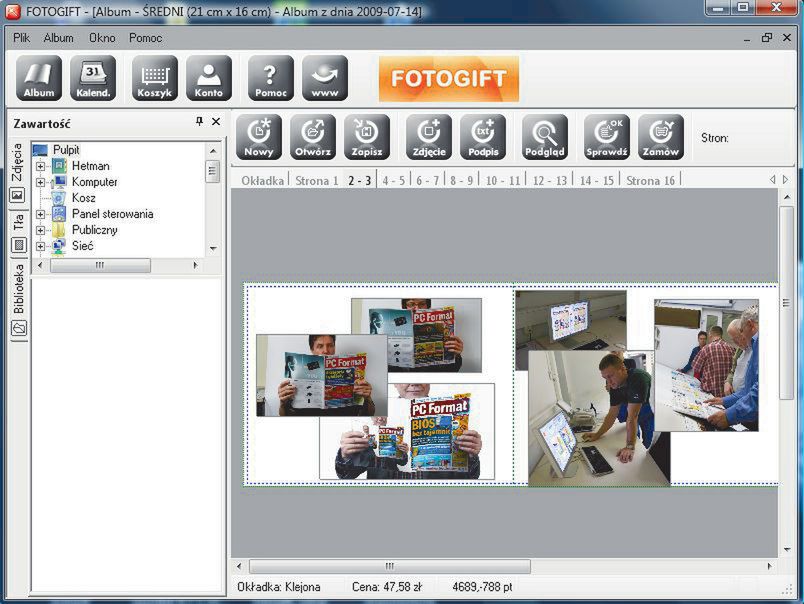This screenshot has height=604, width=804.
Task: Expand the Hetman tree node
Action: [x=41, y=166]
